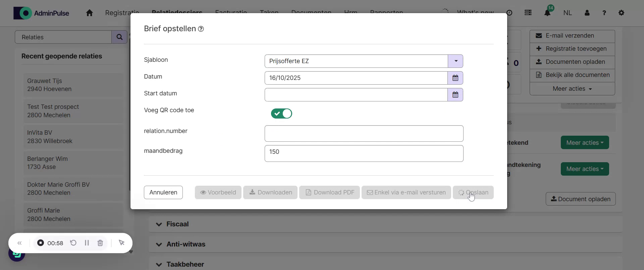Image resolution: width=644 pixels, height=270 pixels.
Task: Click the Relaties search magnifier button
Action: click(119, 37)
